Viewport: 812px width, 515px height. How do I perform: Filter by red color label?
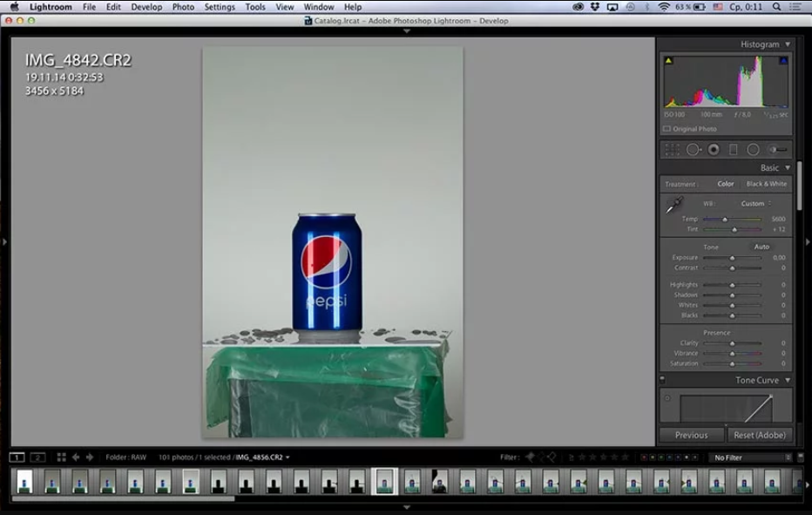(x=644, y=457)
